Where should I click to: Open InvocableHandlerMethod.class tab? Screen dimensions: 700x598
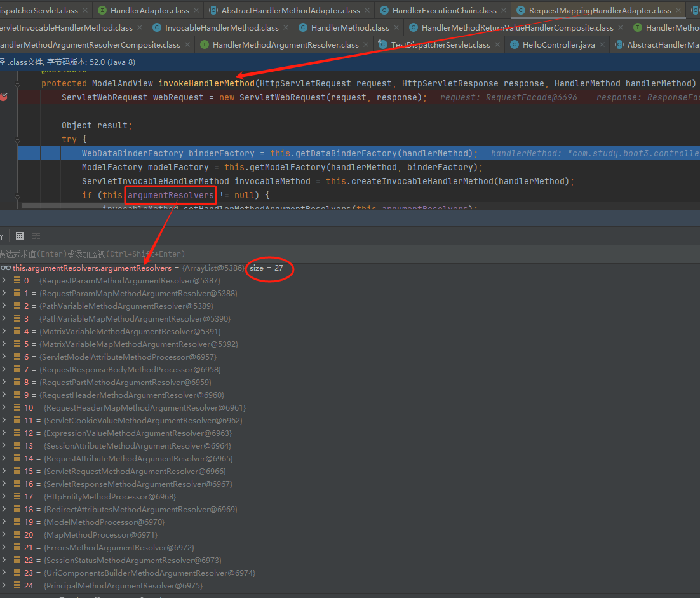point(222,28)
